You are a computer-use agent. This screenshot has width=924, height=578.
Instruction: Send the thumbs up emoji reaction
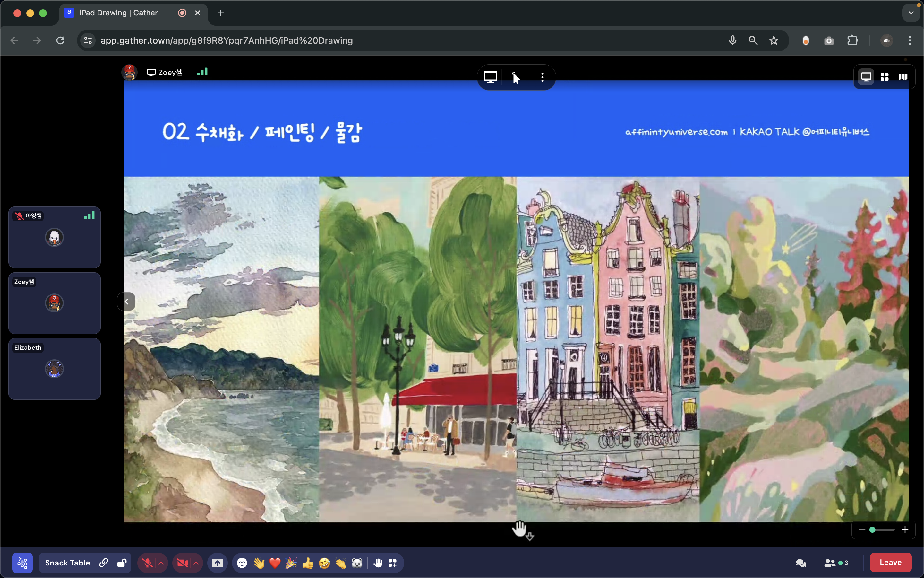pos(308,563)
